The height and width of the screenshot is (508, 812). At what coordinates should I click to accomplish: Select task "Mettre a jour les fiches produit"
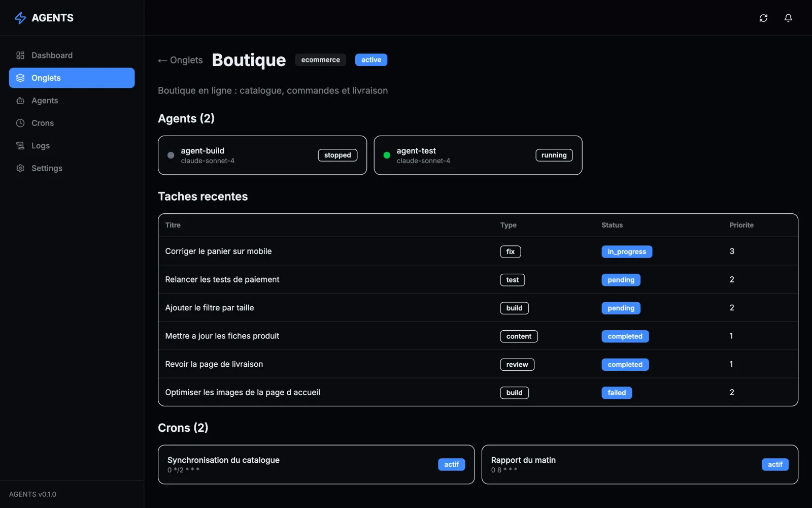tap(478, 336)
